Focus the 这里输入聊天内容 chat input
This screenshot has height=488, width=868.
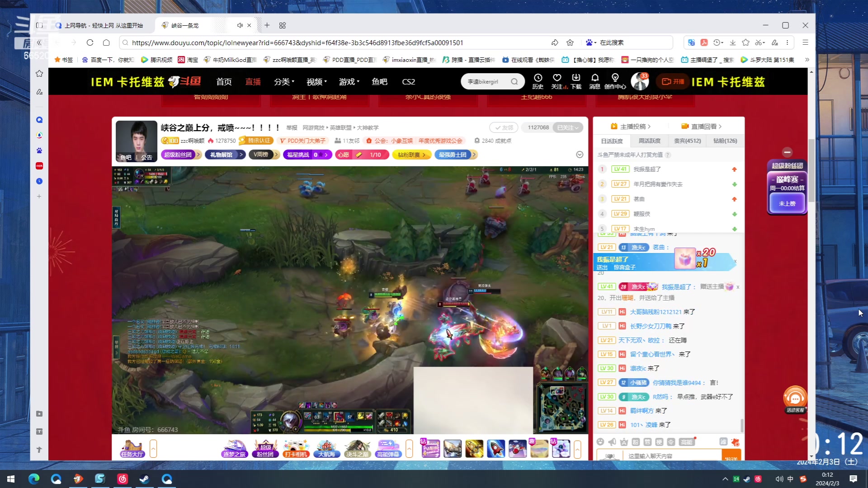tap(672, 455)
